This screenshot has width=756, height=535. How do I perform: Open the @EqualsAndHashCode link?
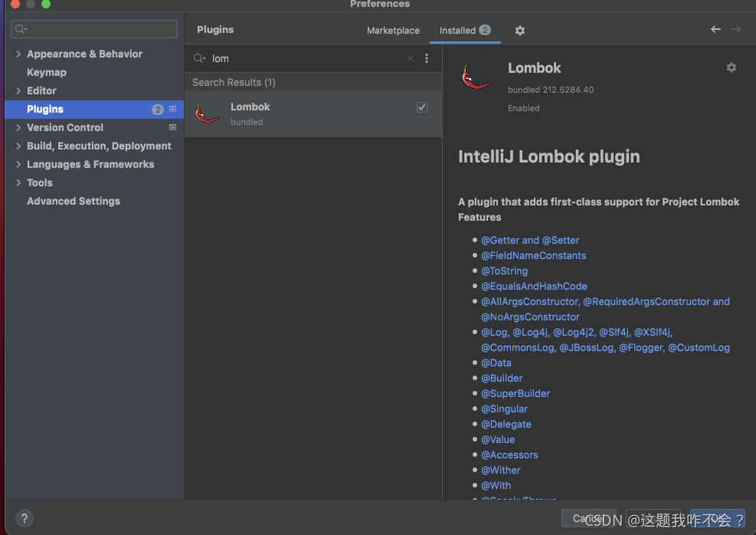(x=534, y=287)
